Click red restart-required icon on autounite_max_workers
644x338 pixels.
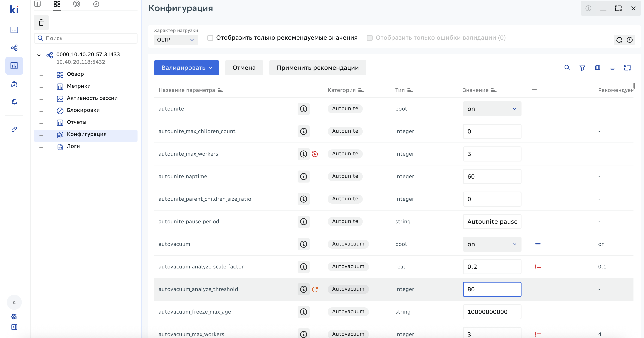(315, 154)
